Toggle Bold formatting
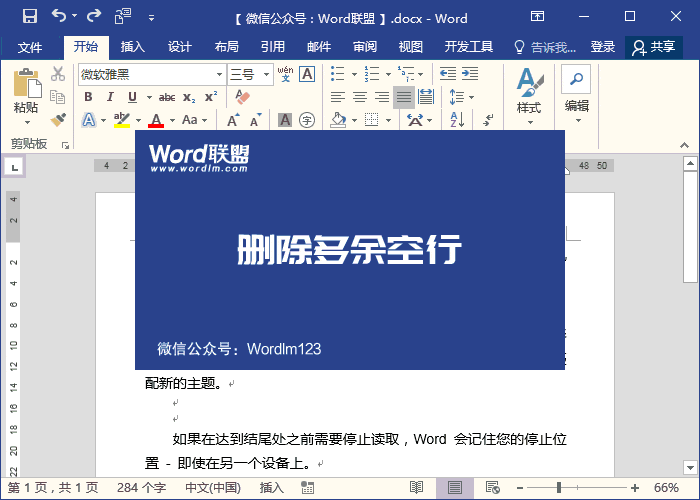 point(88,97)
